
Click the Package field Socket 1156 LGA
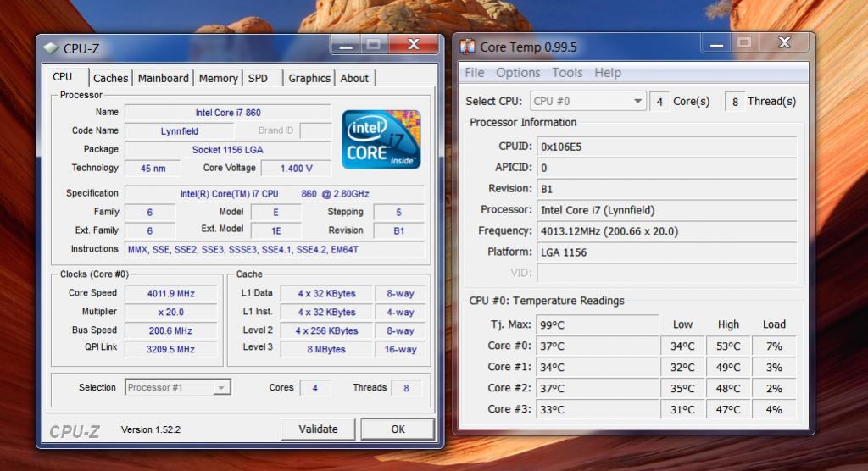[227, 149]
